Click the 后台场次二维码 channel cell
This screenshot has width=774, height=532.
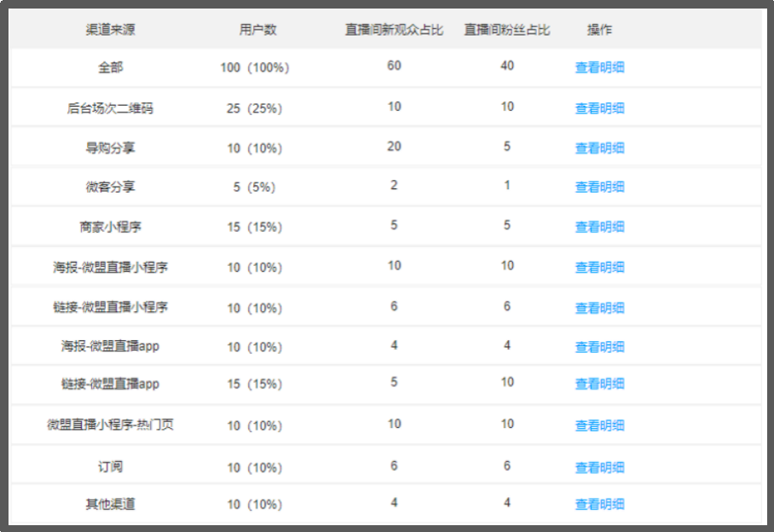pyautogui.click(x=110, y=108)
